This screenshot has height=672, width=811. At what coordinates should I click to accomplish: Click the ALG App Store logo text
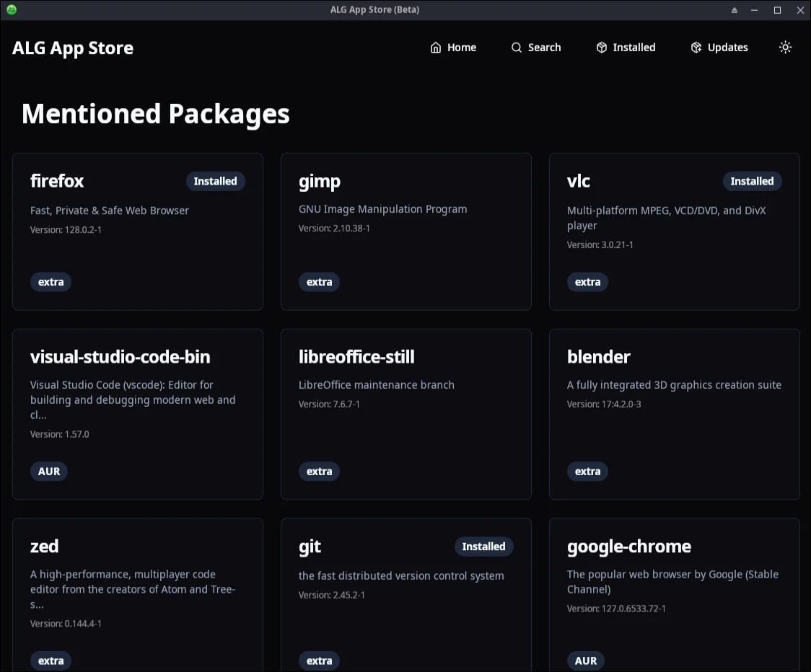coord(72,48)
